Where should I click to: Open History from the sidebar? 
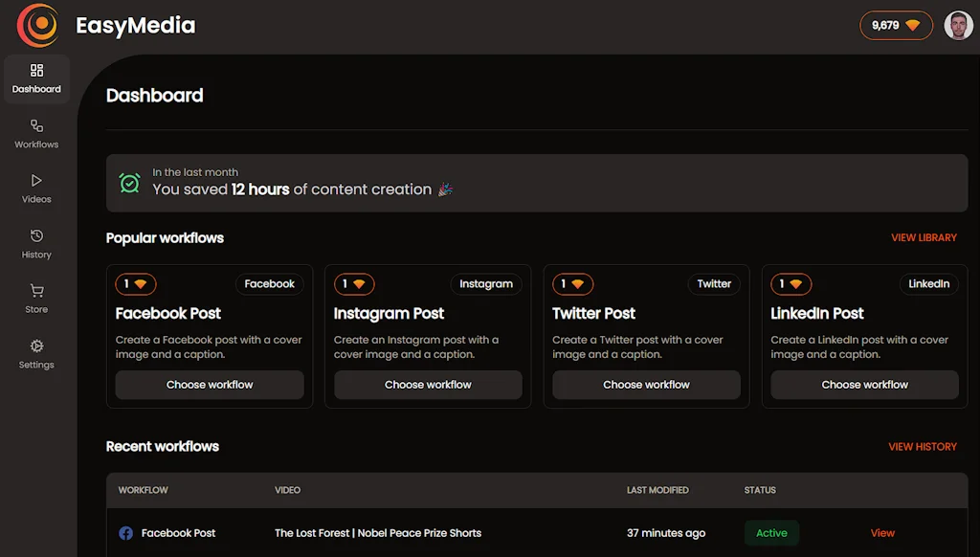[x=35, y=243]
